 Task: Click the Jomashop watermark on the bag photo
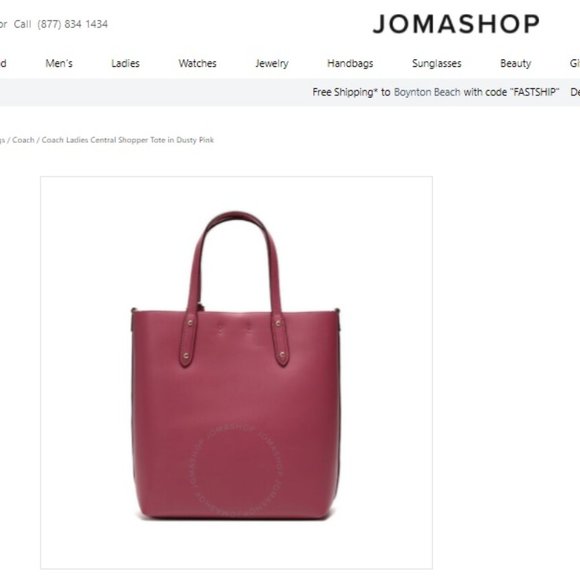coord(235,471)
